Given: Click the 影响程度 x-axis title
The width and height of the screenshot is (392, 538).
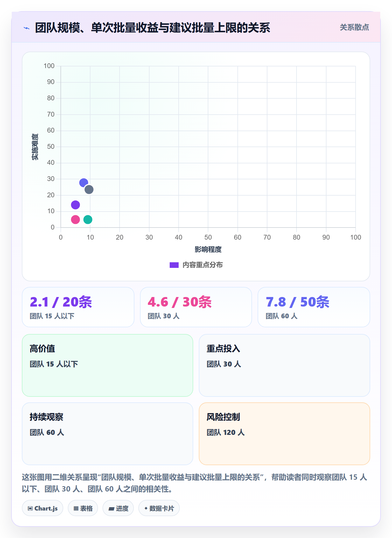Looking at the screenshot, I should (x=208, y=249).
